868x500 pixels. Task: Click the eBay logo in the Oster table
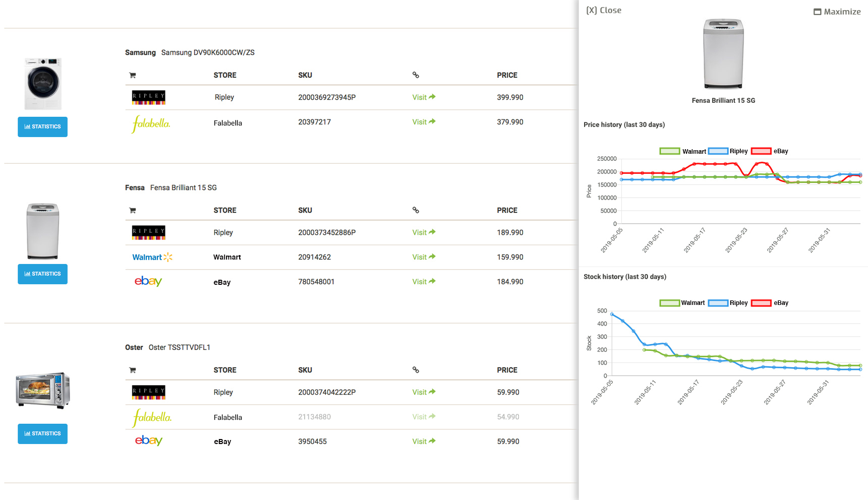[148, 441]
